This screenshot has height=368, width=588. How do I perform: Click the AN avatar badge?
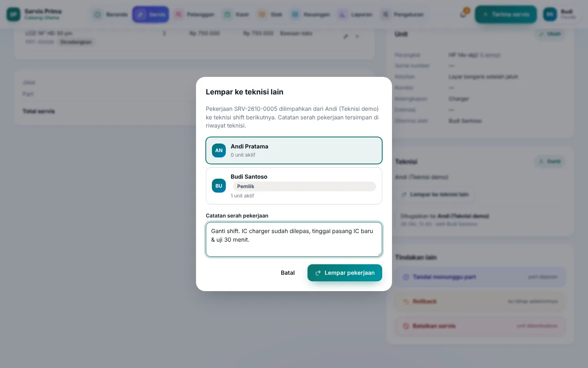point(219,150)
